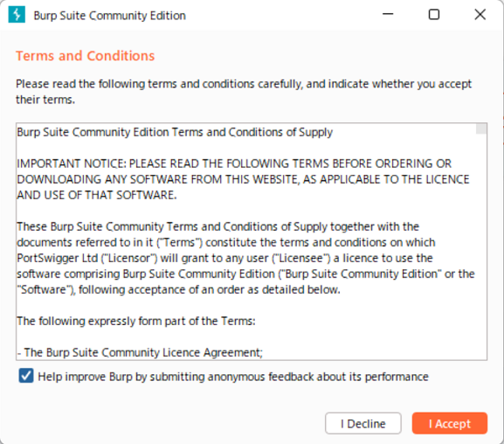Click the 'Please read the following terms' instruction
The height and width of the screenshot is (444, 504).
coord(244,92)
